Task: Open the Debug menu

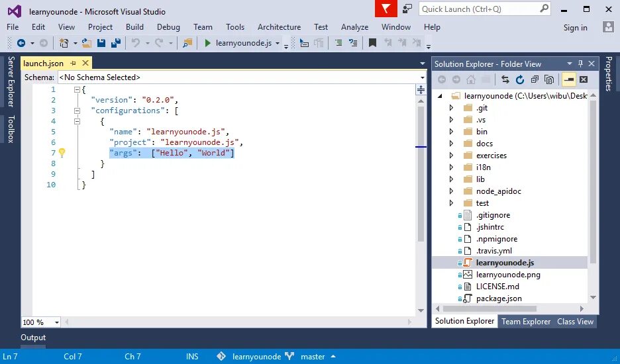Action: click(168, 27)
